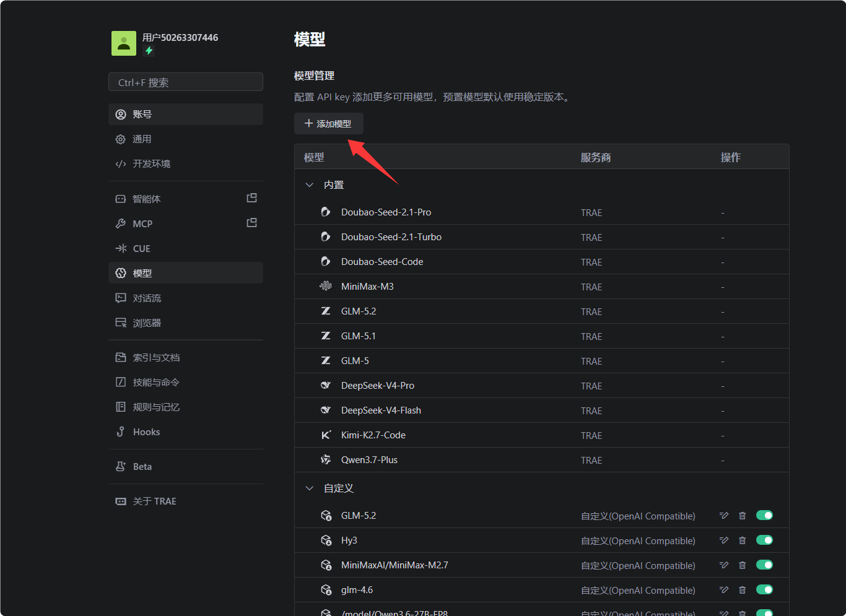This screenshot has width=846, height=616.
Task: Open 索引与文档 section
Action: tap(186, 357)
